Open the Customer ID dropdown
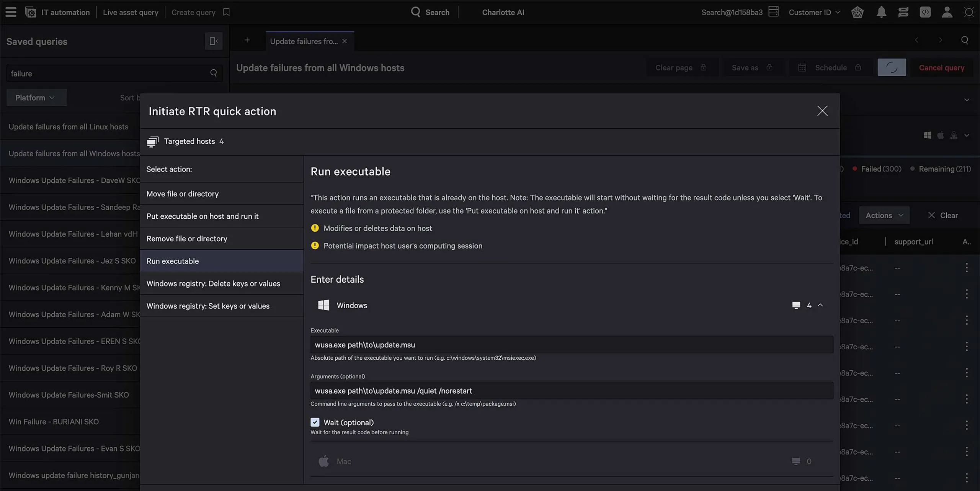The image size is (980, 491). click(815, 12)
